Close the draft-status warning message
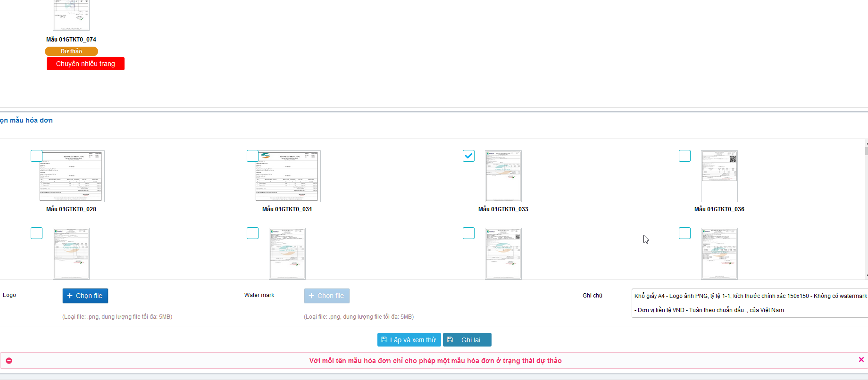This screenshot has height=380, width=868. coord(861,360)
